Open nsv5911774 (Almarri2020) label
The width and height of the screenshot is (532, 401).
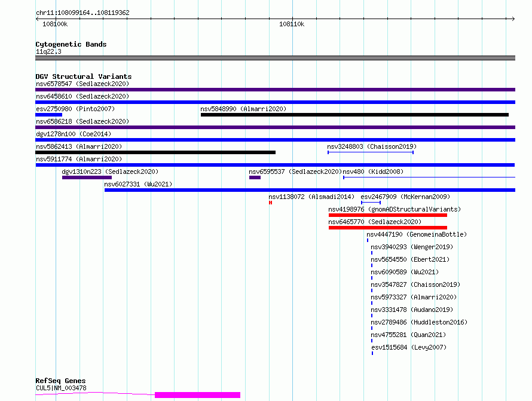tap(79, 159)
